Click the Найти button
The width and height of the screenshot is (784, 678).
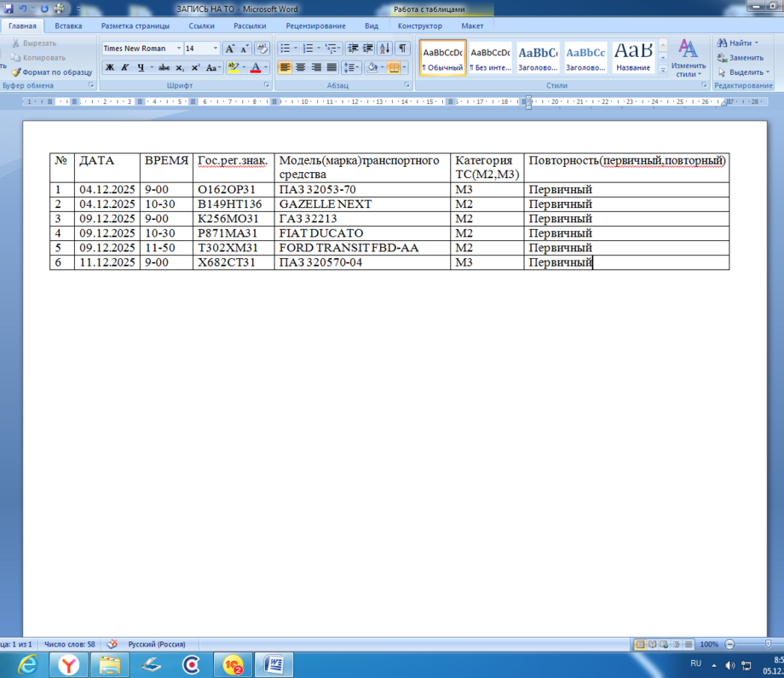[737, 43]
